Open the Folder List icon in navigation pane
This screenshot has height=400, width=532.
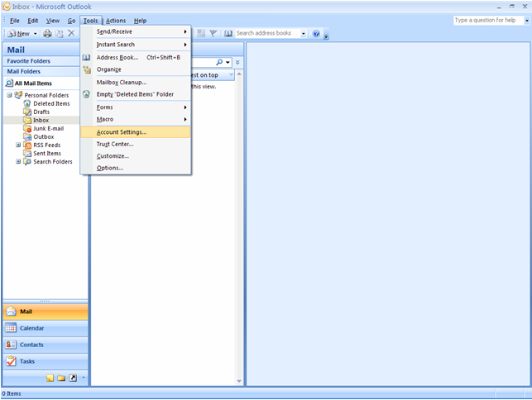click(x=61, y=378)
